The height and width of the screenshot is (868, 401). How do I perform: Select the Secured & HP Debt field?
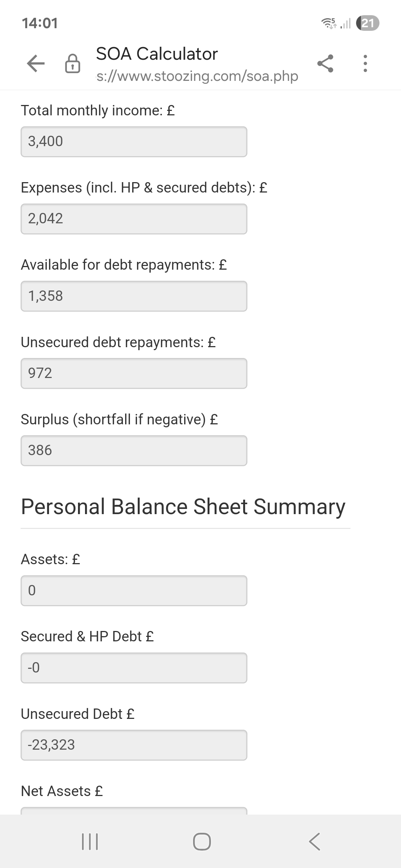coord(134,668)
